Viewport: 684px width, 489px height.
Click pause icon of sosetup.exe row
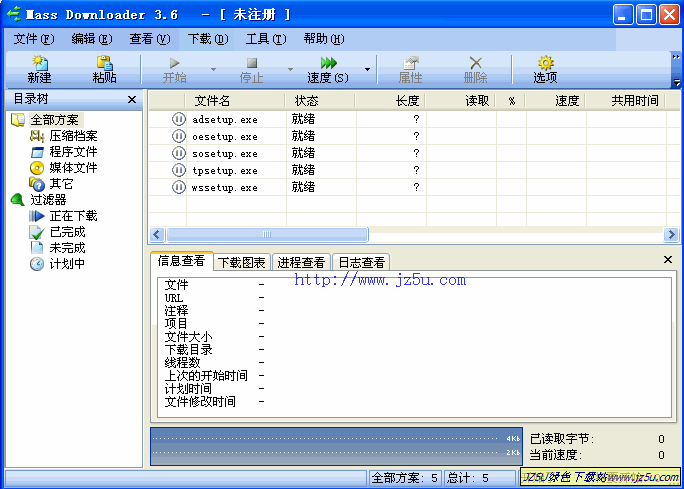click(178, 153)
